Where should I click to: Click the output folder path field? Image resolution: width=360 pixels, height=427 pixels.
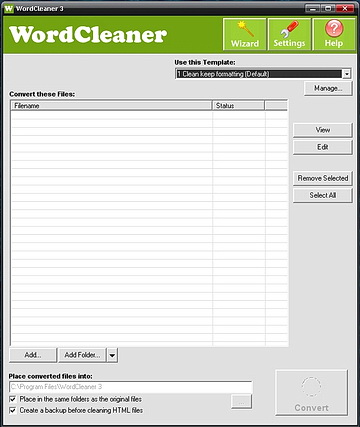tap(131, 387)
